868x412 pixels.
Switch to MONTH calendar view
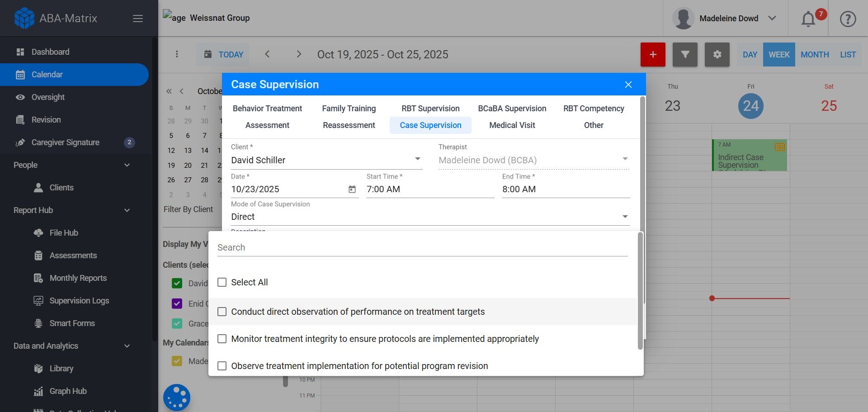[815, 55]
